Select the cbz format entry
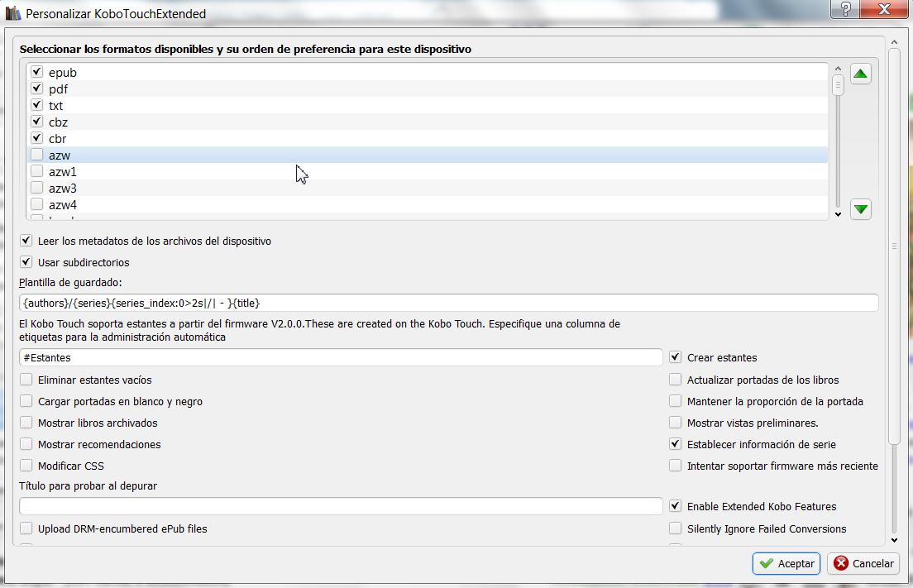Image resolution: width=913 pixels, height=588 pixels. pyautogui.click(x=58, y=122)
